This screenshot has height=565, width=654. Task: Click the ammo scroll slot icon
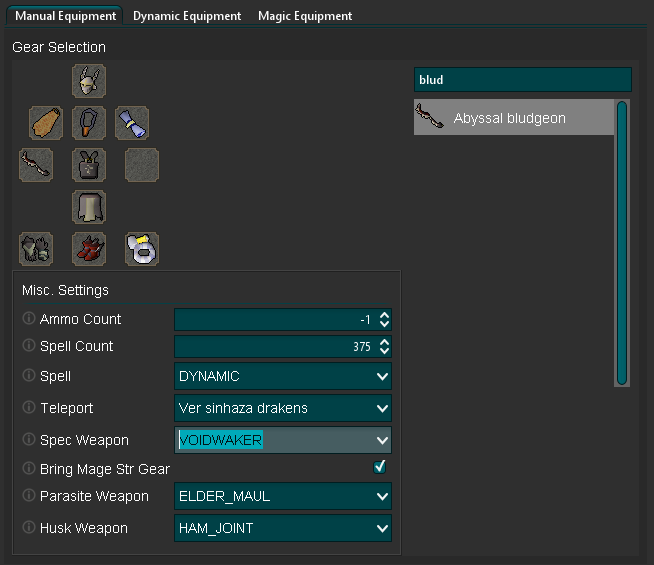click(x=132, y=123)
